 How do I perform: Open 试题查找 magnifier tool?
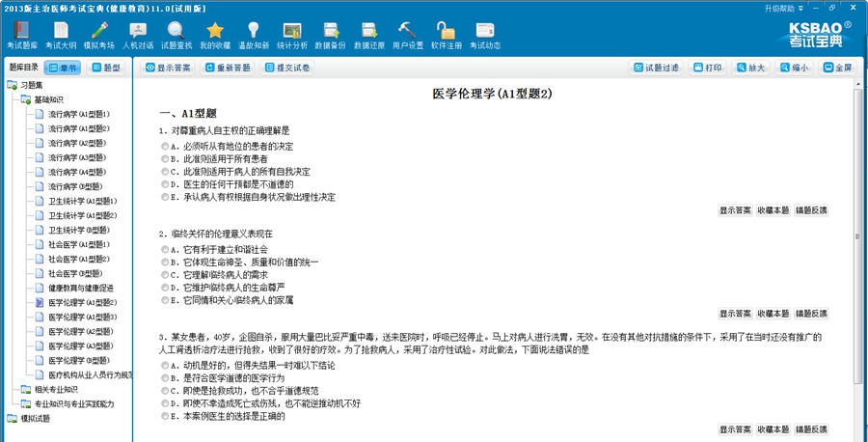coord(176,36)
